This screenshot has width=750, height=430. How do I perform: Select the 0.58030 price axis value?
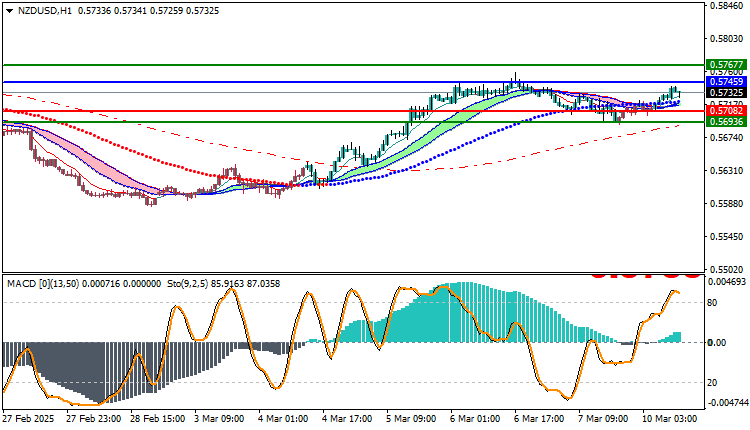click(727, 38)
